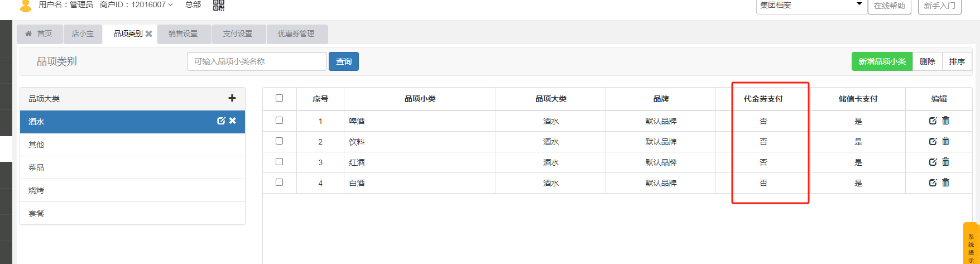Click the 新增品项小类 button
Image resolution: width=980 pixels, height=264 pixels.
[882, 61]
